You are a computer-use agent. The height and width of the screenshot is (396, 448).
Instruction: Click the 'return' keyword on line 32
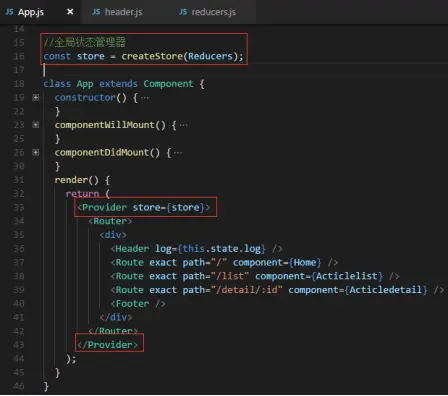tap(82, 194)
